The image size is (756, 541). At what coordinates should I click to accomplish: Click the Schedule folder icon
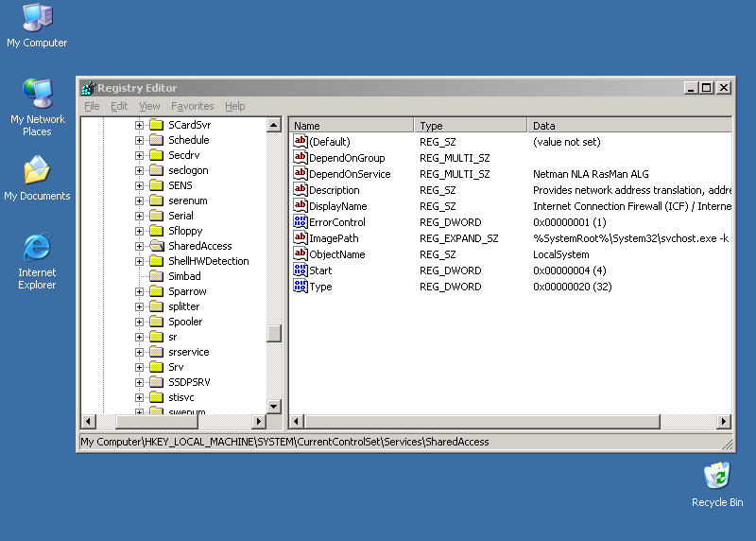156,140
